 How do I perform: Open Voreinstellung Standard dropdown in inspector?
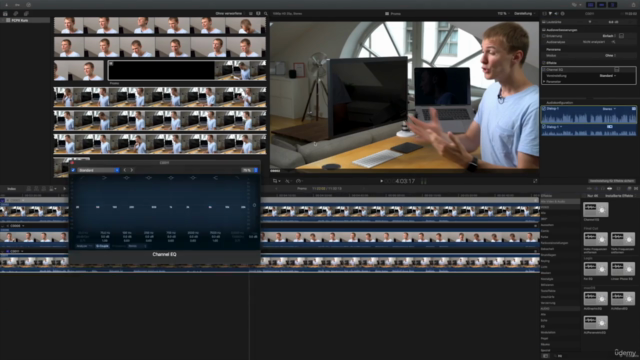608,76
